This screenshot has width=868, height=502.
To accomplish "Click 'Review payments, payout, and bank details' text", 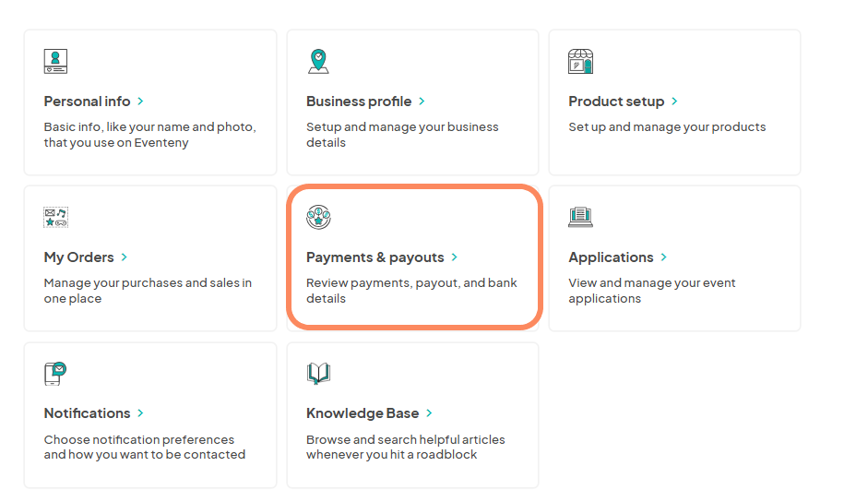I will [411, 291].
